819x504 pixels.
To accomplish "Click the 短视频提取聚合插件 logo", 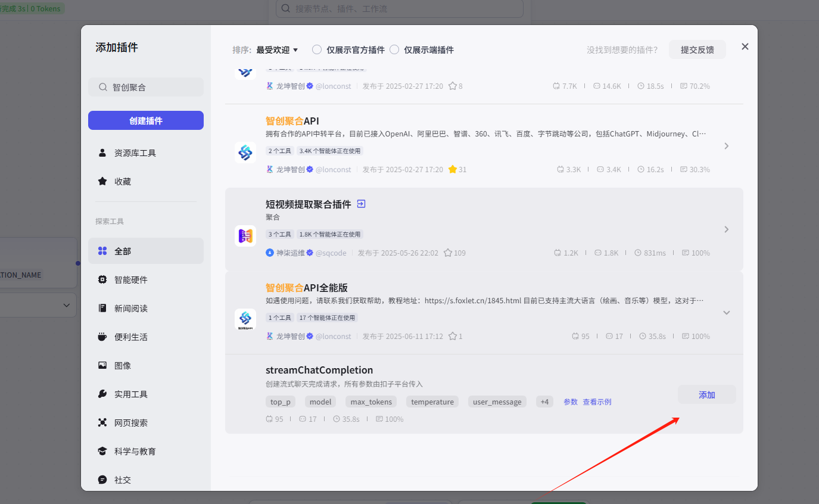I will tap(245, 236).
